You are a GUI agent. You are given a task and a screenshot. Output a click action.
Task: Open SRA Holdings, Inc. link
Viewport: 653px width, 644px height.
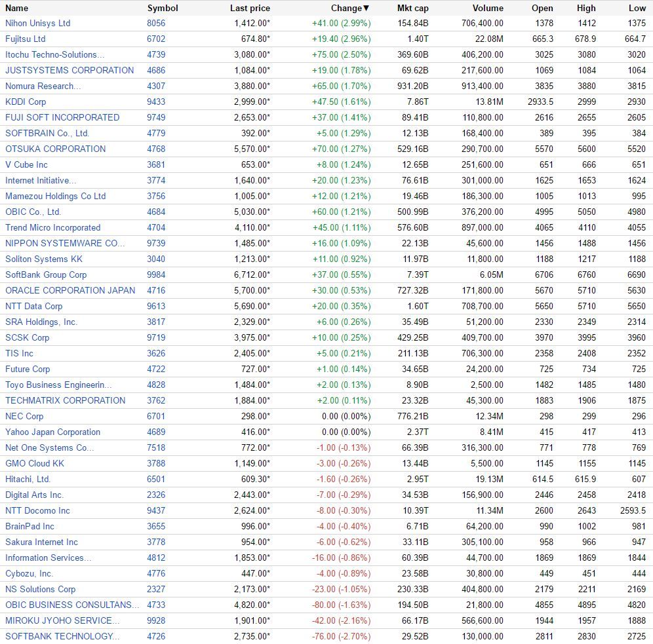click(x=41, y=322)
